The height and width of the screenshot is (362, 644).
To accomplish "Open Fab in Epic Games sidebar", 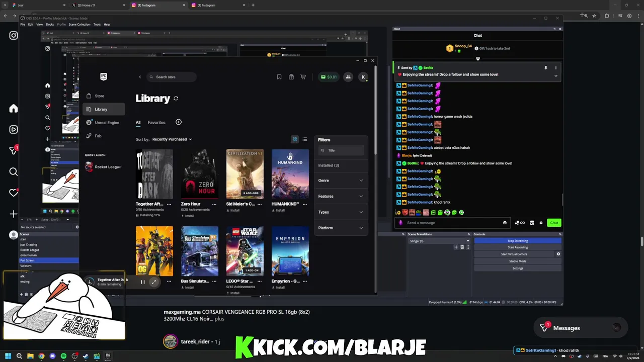I will (103, 136).
